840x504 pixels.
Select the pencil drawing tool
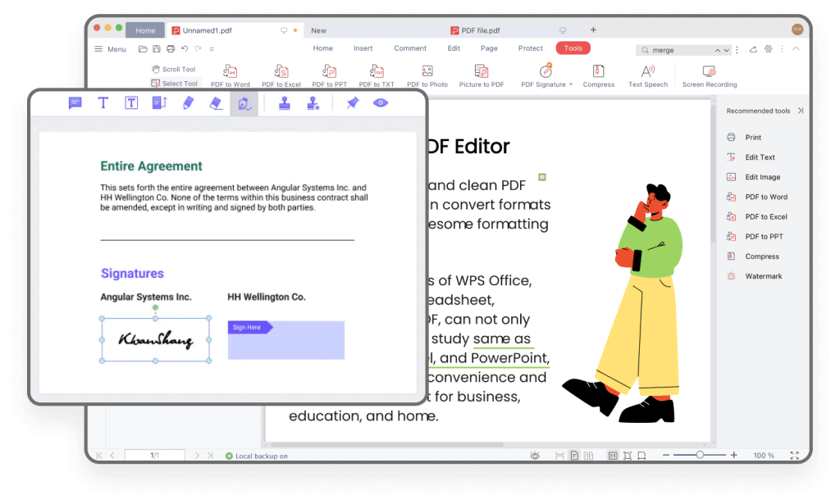point(188,102)
